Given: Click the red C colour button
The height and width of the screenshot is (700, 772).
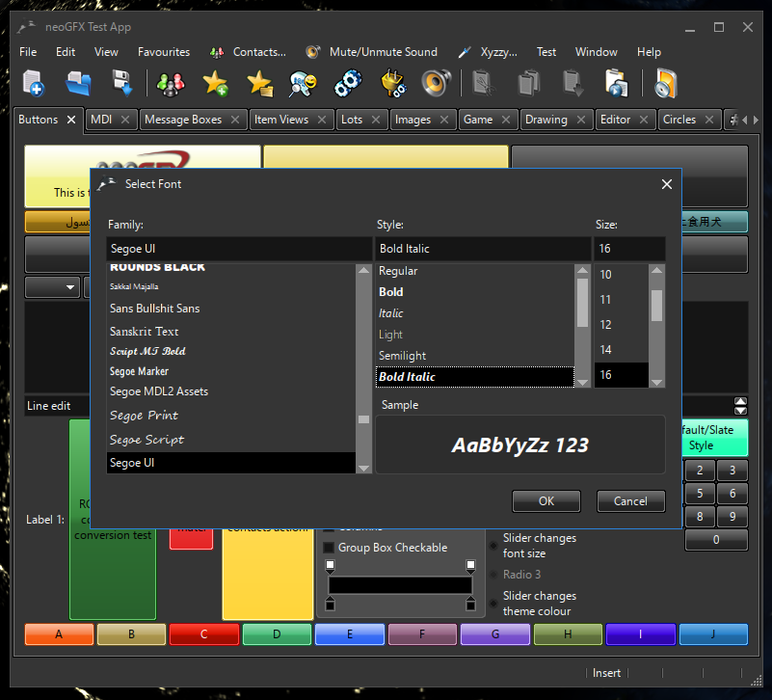Looking at the screenshot, I should [204, 634].
